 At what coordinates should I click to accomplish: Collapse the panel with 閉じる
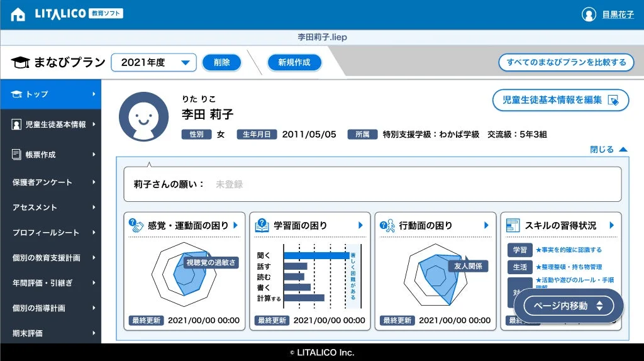point(609,150)
